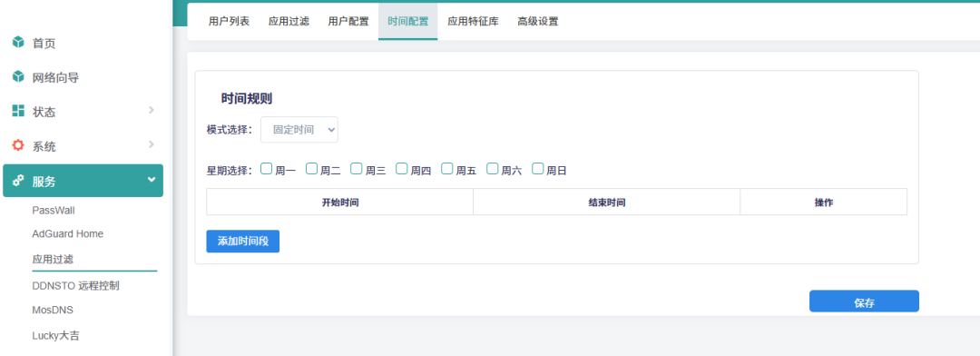Open the 模式选择 固定时间 dropdown
The width and height of the screenshot is (980, 356).
click(x=299, y=130)
